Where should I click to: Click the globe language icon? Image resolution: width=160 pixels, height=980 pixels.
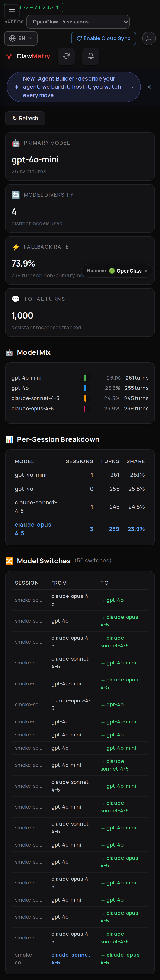[12, 38]
